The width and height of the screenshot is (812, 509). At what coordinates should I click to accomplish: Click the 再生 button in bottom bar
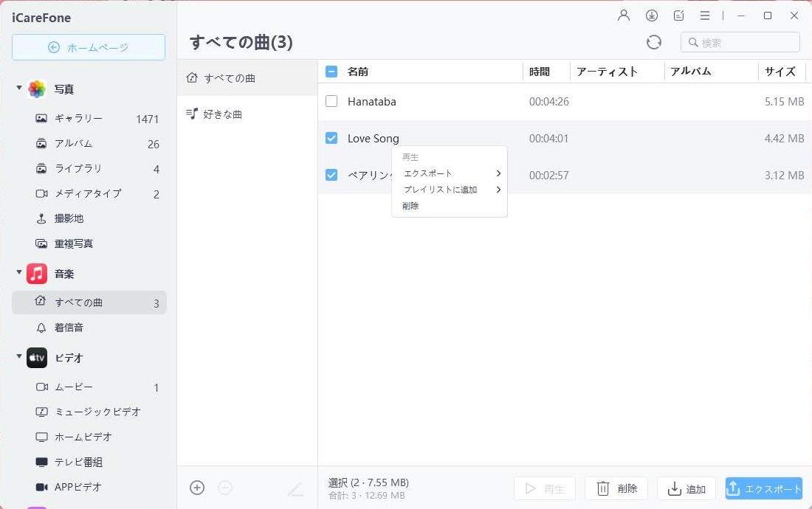coord(545,488)
